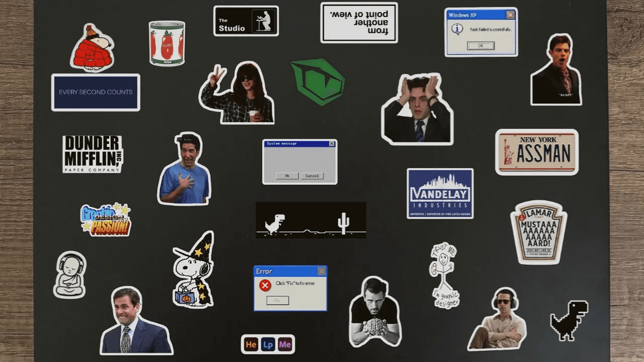
Task: Click the man holding a brain sticker
Action: click(375, 312)
